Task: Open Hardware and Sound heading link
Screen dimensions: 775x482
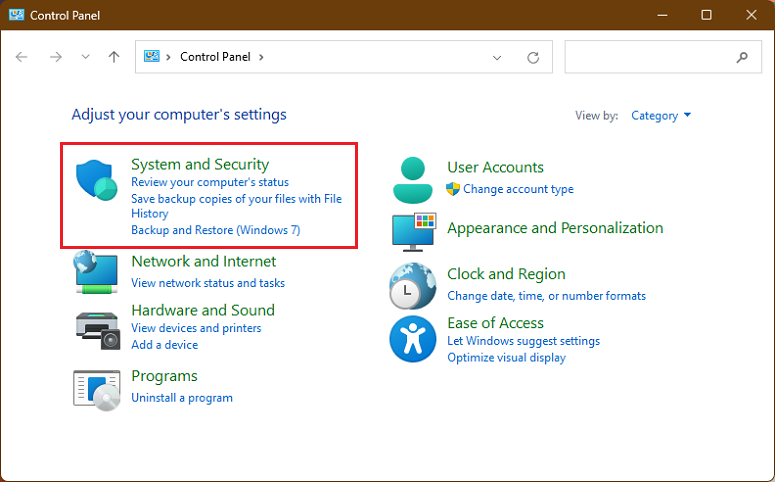Action: (x=203, y=310)
